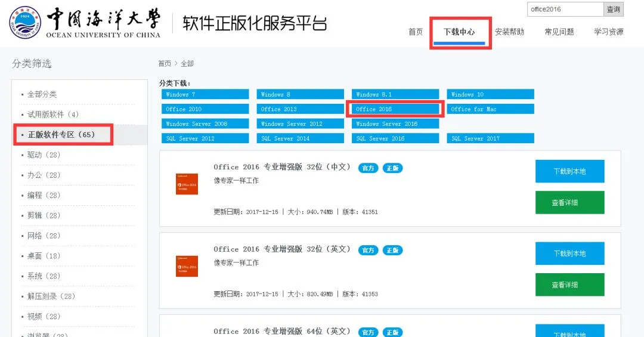Filter downloads by SQL Server 2014

click(300, 138)
